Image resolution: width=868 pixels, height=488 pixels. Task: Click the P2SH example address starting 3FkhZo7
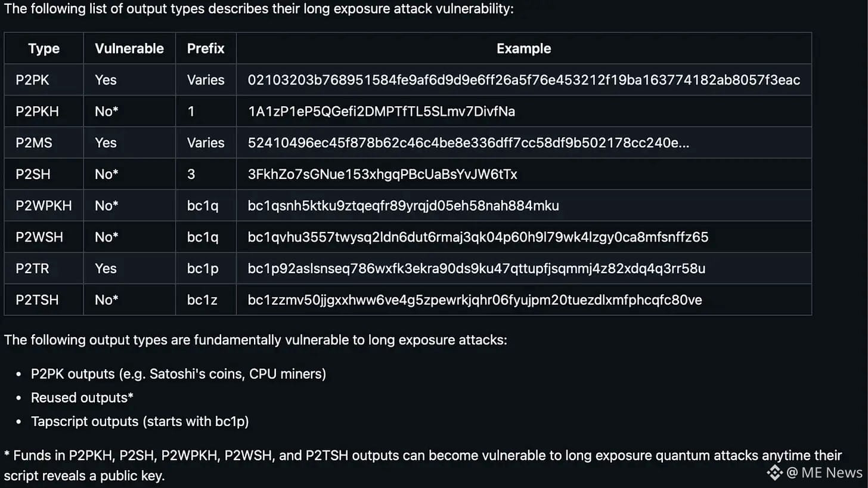click(x=383, y=174)
